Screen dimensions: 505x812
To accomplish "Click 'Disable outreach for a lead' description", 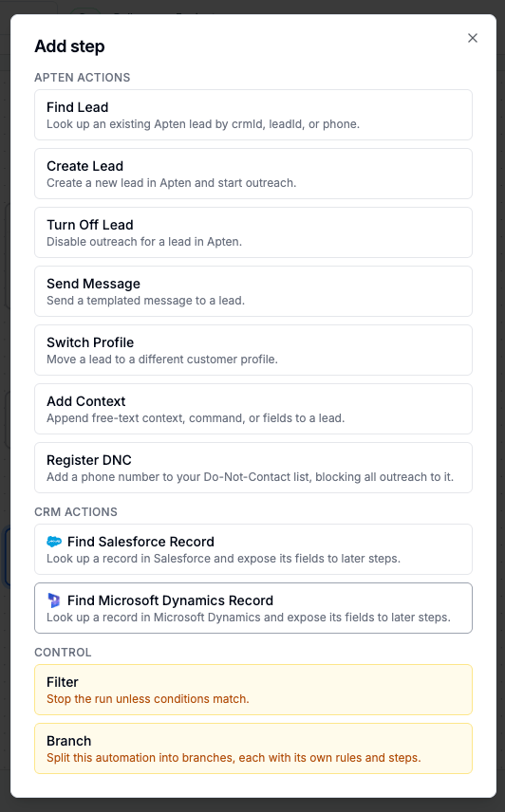I will (144, 242).
